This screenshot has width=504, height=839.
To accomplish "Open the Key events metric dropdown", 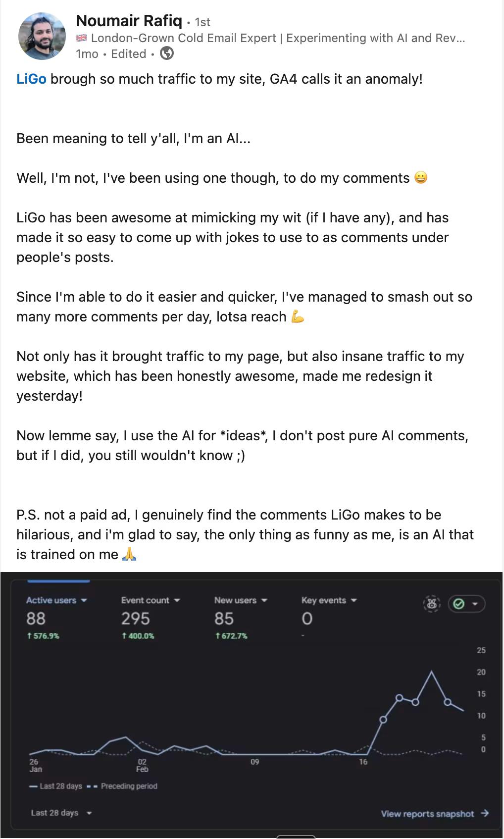I will pyautogui.click(x=353, y=600).
